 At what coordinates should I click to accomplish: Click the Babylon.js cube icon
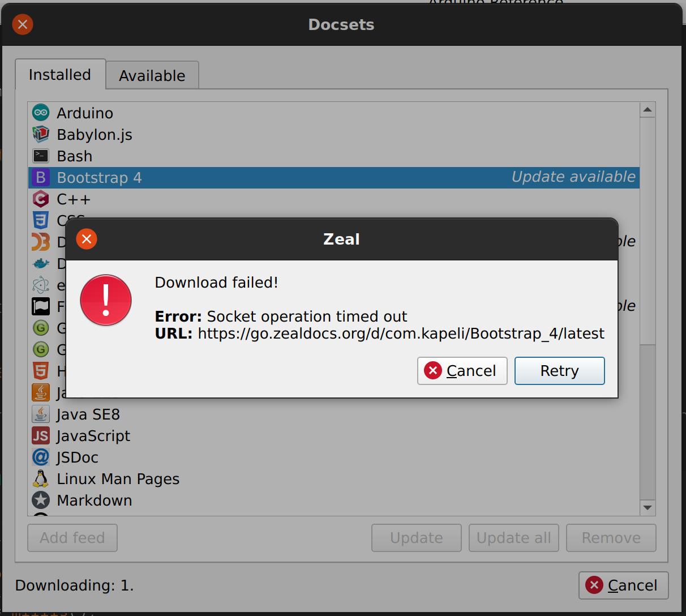tap(40, 134)
